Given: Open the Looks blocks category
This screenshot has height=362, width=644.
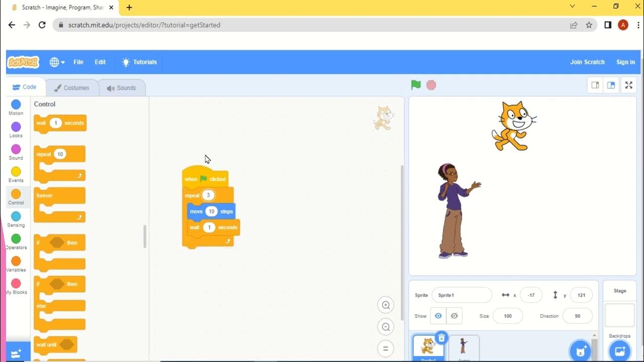Looking at the screenshot, I should click(x=16, y=130).
